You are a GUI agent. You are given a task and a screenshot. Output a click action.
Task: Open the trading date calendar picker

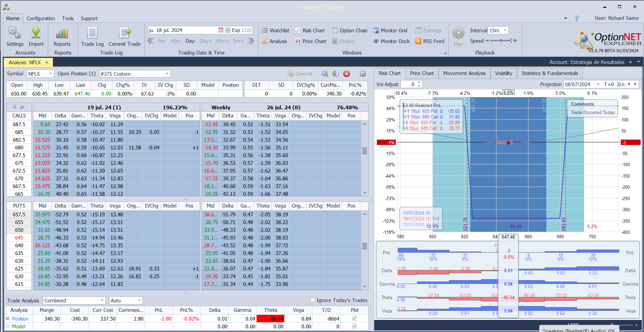click(221, 30)
